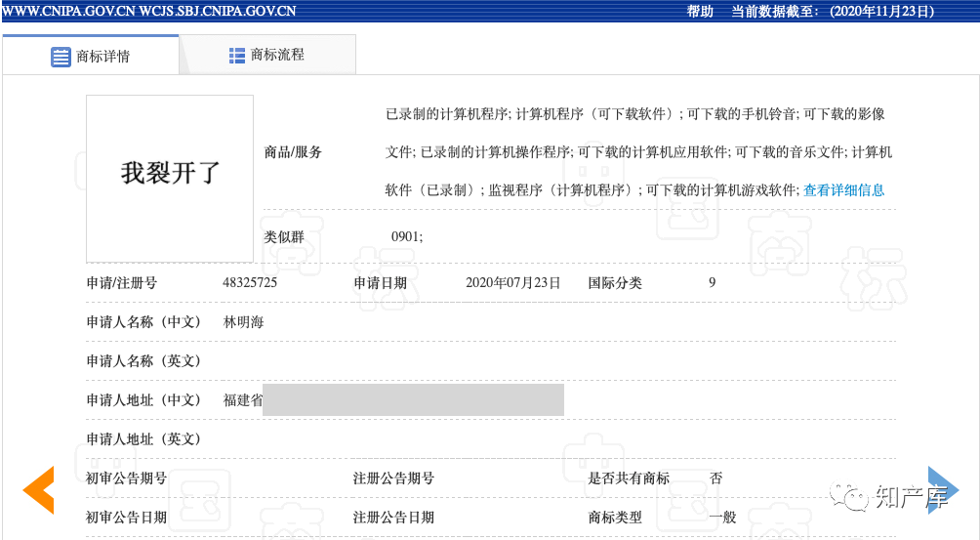Select the application date 2020年07月23日
This screenshot has width=980, height=540.
click(513, 282)
